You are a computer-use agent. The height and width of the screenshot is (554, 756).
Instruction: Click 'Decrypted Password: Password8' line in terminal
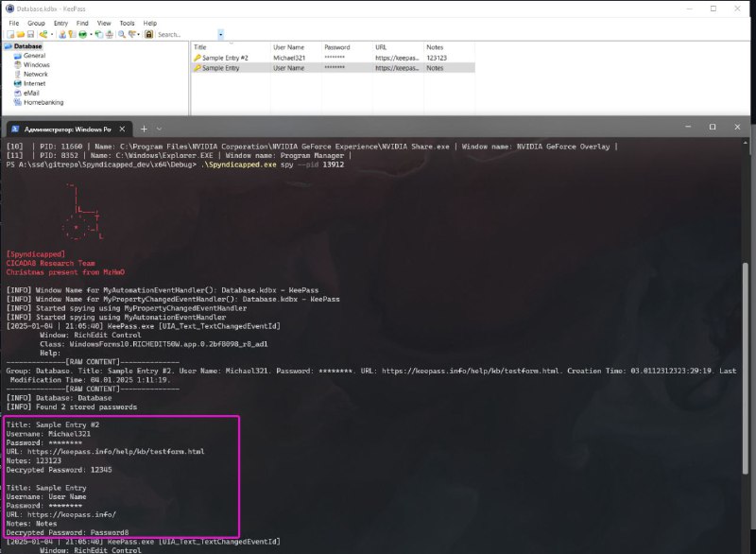[67, 533]
